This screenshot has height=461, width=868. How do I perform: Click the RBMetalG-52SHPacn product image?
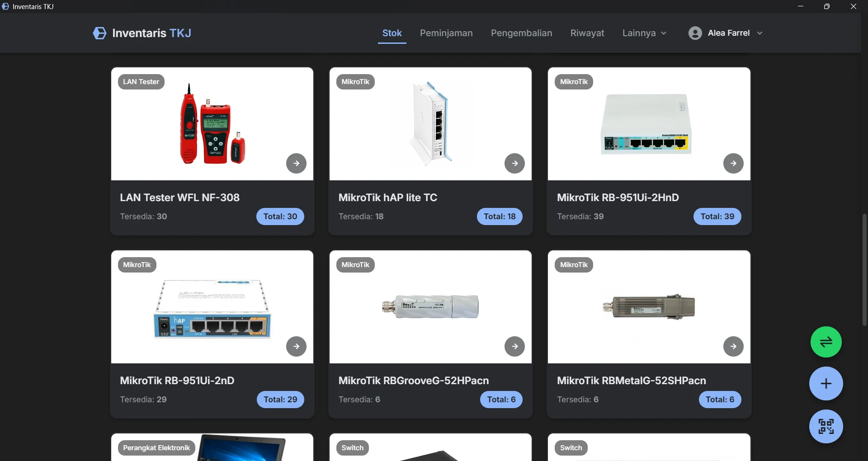(649, 307)
